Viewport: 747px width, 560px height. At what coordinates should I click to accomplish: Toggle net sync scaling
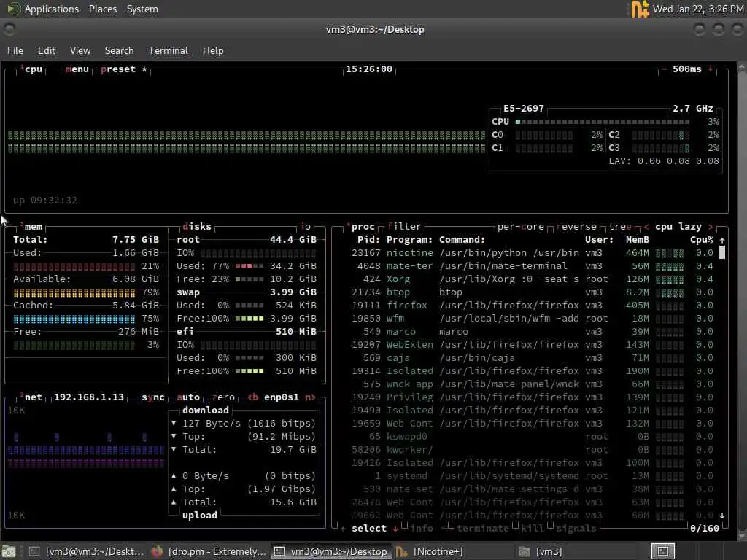(x=153, y=397)
